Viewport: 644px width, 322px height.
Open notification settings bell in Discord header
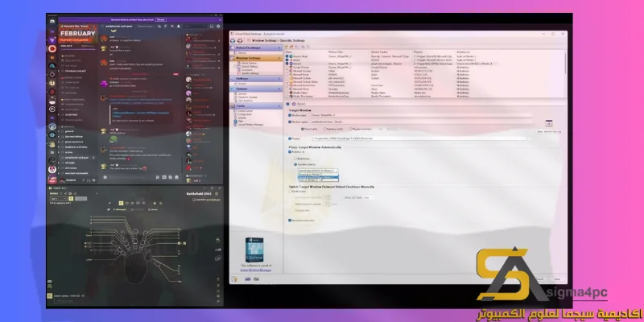166,27
